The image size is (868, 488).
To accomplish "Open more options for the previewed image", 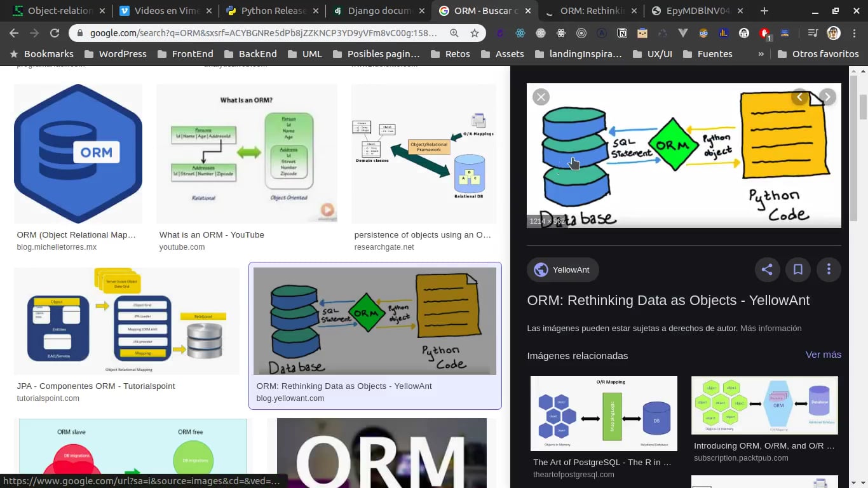I will point(829,269).
